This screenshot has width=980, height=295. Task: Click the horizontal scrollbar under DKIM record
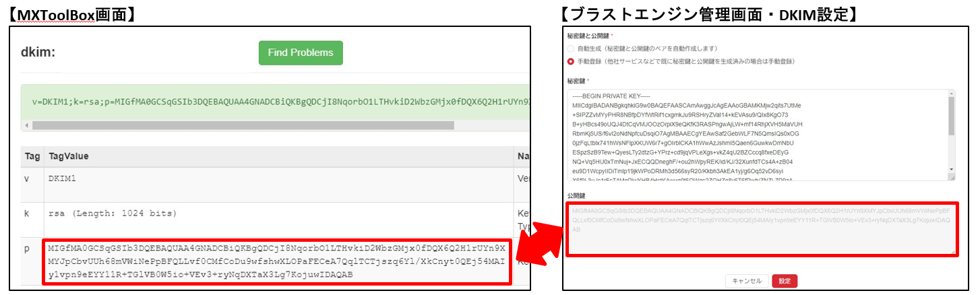click(x=202, y=125)
